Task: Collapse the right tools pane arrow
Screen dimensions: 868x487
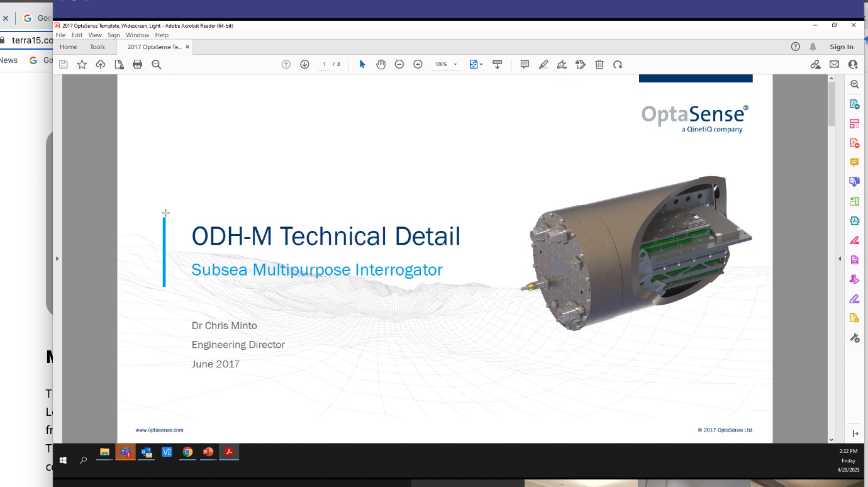Action: coord(840,259)
